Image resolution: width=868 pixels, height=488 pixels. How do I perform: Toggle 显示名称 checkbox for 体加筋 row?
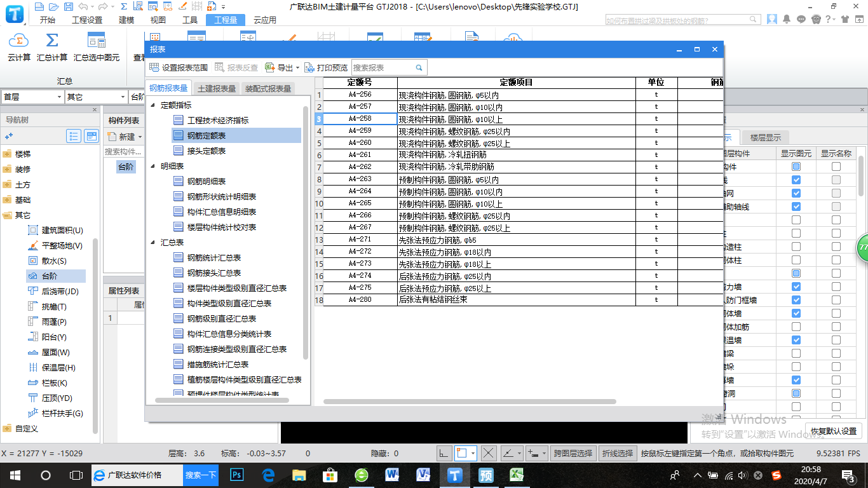(836, 327)
